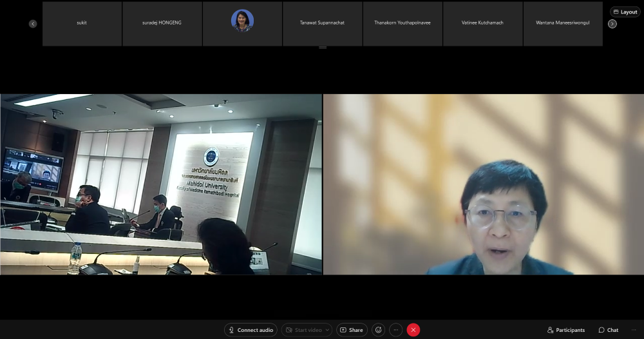
Task: Select the sukit participant tile
Action: click(x=82, y=23)
